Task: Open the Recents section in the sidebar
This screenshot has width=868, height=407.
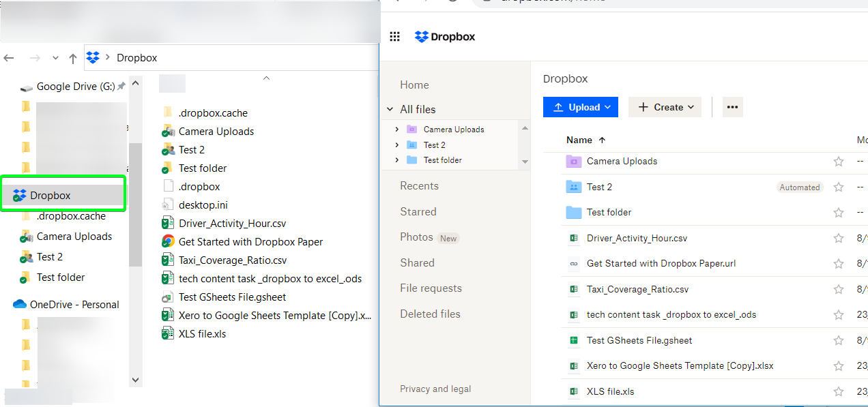Action: (x=419, y=185)
